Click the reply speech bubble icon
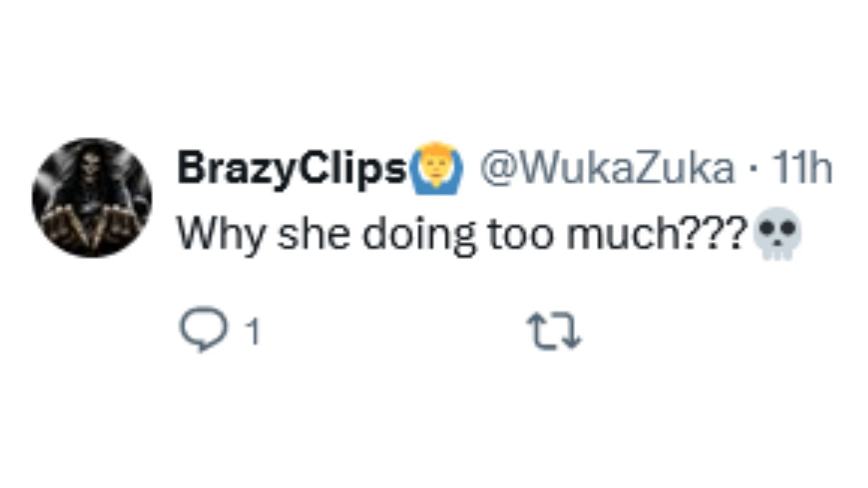This screenshot has height=488, width=868. [x=203, y=329]
